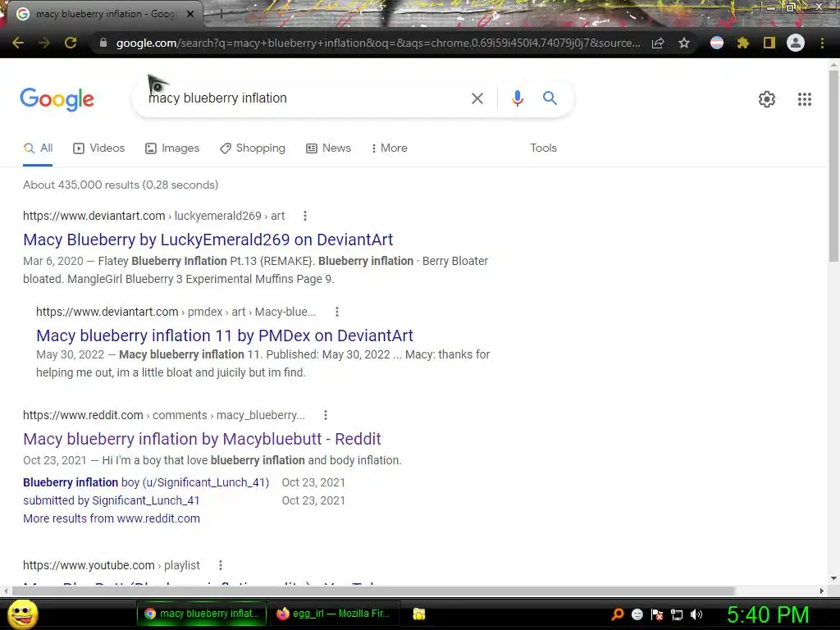Viewport: 840px width, 630px height.
Task: Click the striped flag extension icon
Action: pyautogui.click(x=717, y=43)
